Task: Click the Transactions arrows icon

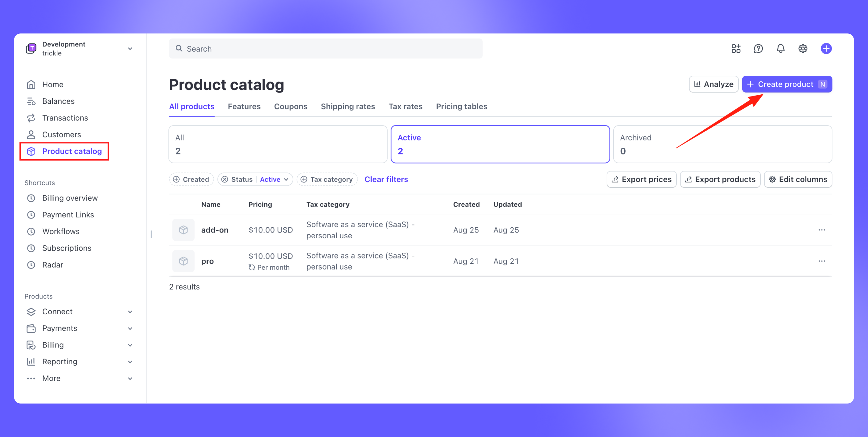Action: pyautogui.click(x=31, y=118)
